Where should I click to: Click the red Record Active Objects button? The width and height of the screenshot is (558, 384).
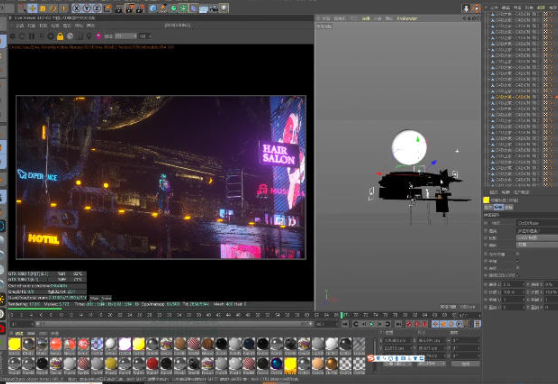pyautogui.click(x=409, y=324)
